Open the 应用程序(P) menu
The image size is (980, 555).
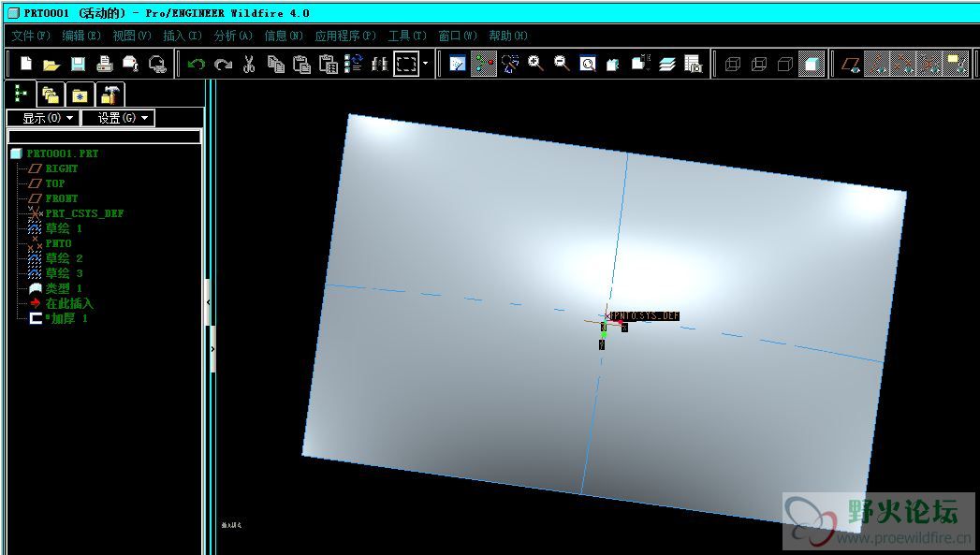coord(345,36)
